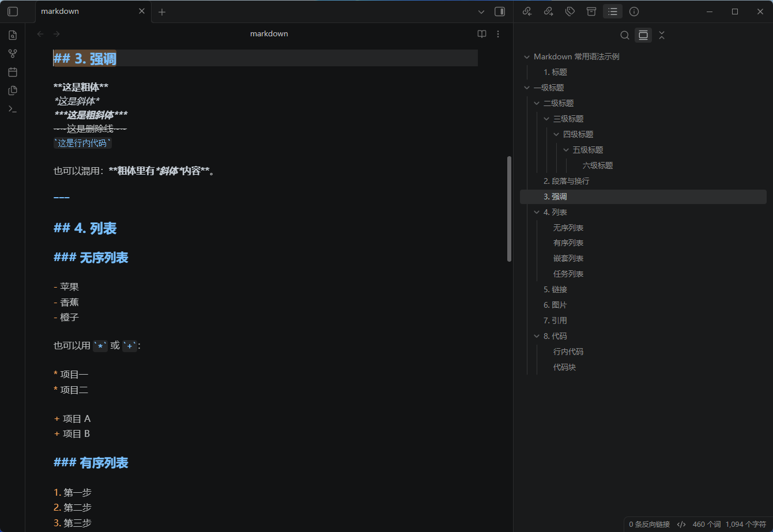The width and height of the screenshot is (773, 532).
Task: Show search filter in outline panel
Action: pyautogui.click(x=625, y=35)
